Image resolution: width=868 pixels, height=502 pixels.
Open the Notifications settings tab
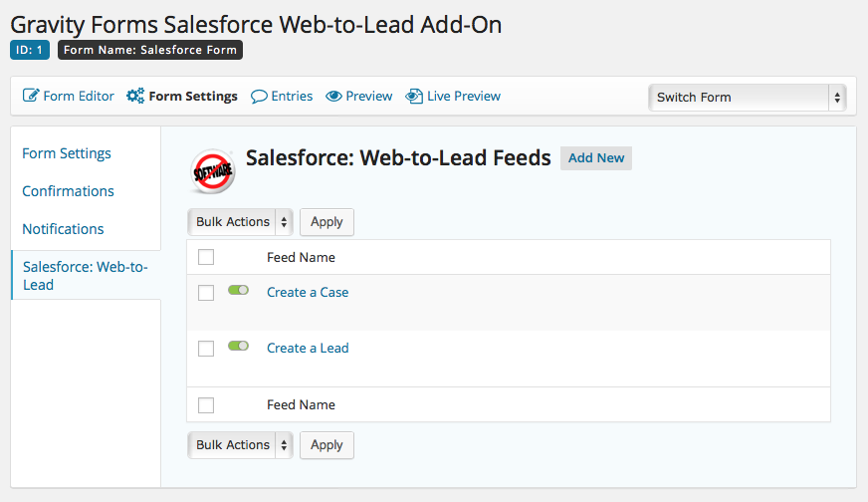pos(63,229)
